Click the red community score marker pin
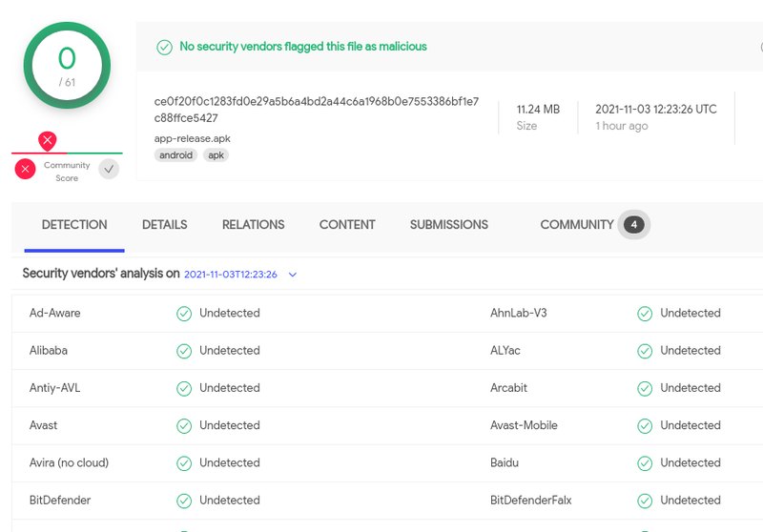The height and width of the screenshot is (532, 763). (47, 141)
